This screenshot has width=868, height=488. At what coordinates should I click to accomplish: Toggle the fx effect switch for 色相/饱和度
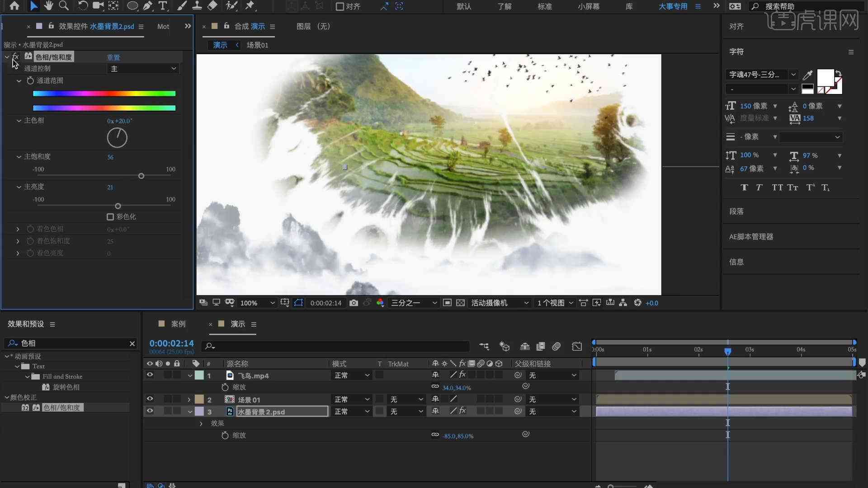tap(16, 56)
